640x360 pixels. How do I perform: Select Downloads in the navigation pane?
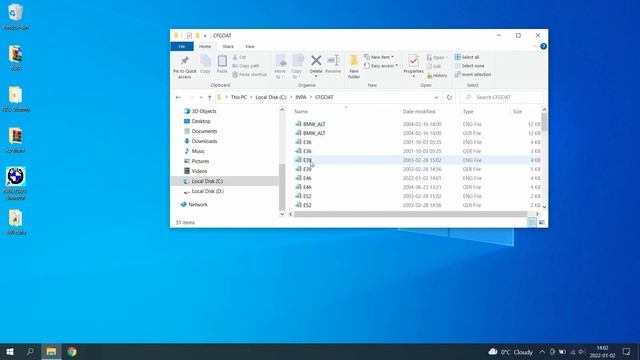pyautogui.click(x=204, y=141)
